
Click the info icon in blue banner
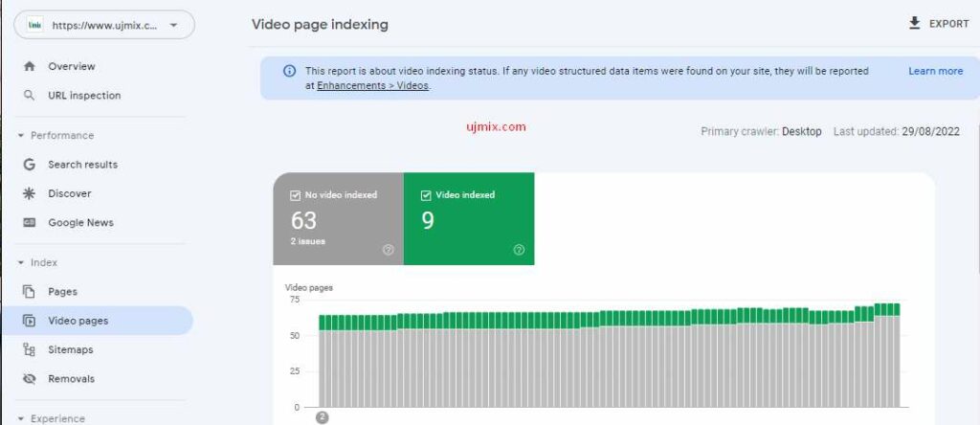[289, 71]
